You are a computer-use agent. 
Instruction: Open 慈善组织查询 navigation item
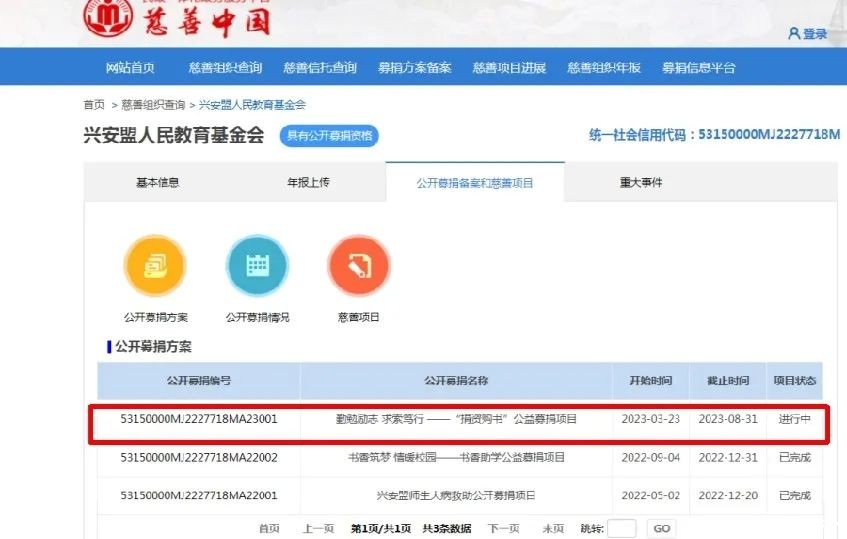pos(225,68)
